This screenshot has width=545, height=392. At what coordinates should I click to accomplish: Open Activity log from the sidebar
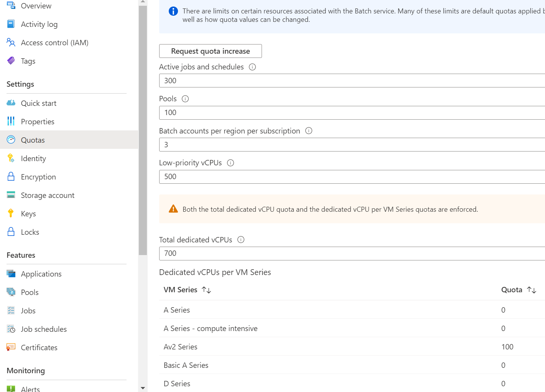[x=38, y=24]
